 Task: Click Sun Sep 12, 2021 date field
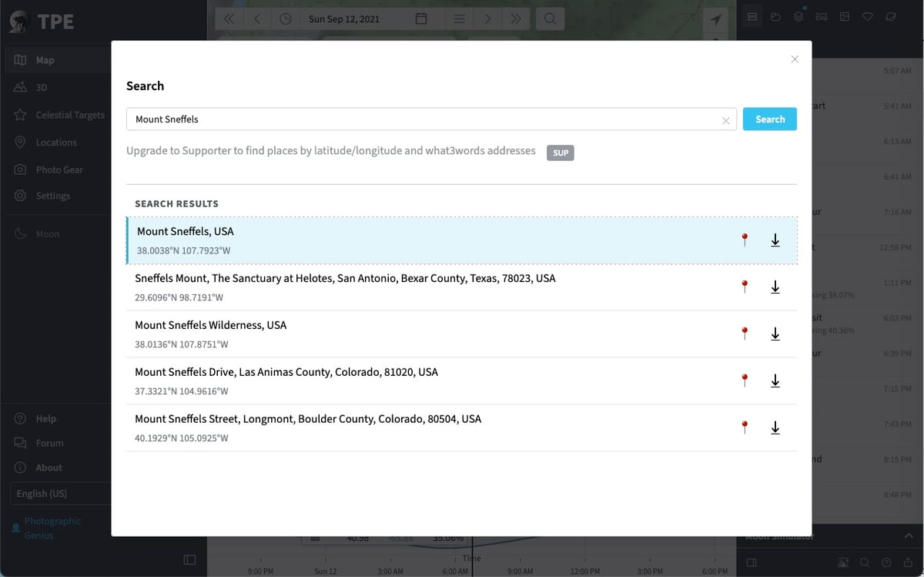344,19
